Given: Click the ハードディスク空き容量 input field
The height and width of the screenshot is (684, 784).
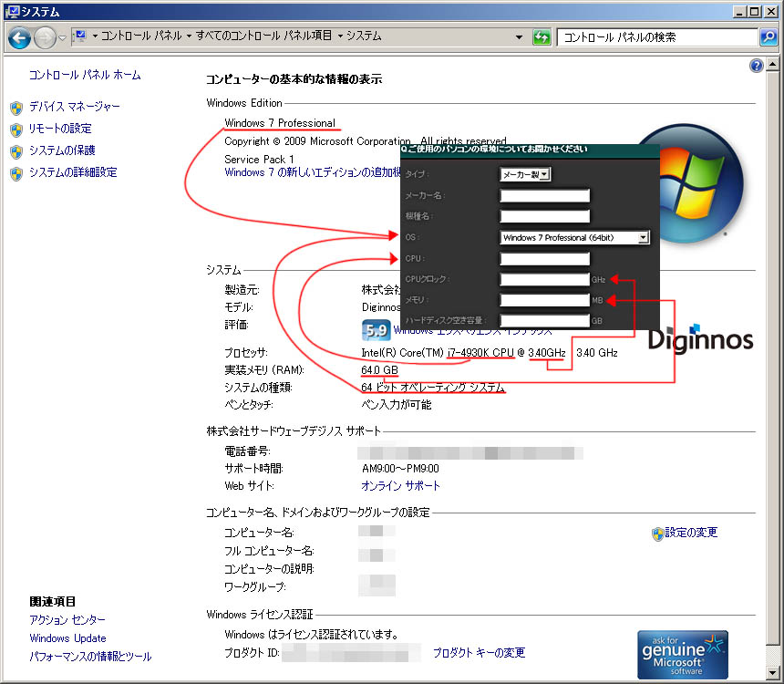Looking at the screenshot, I should pos(544,321).
